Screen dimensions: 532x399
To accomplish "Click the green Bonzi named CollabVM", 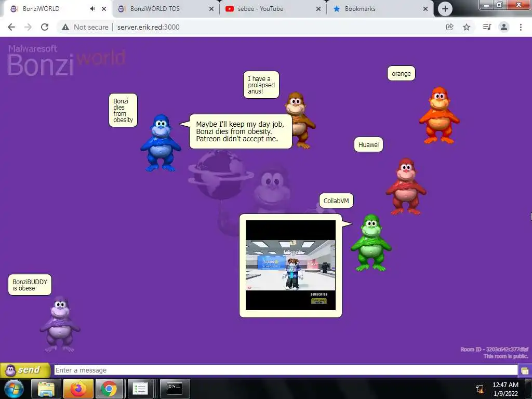I will 371,243.
